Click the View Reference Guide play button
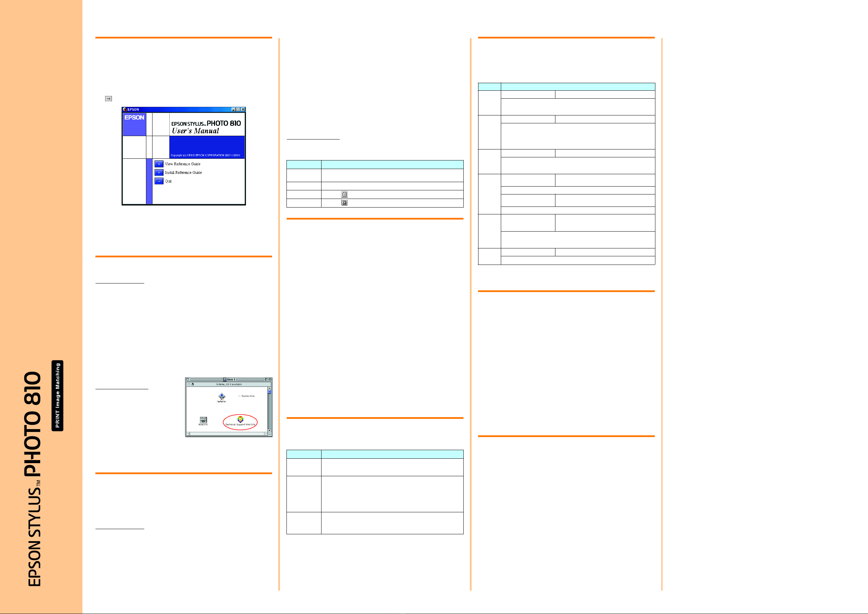The height and width of the screenshot is (614, 868). 159,164
